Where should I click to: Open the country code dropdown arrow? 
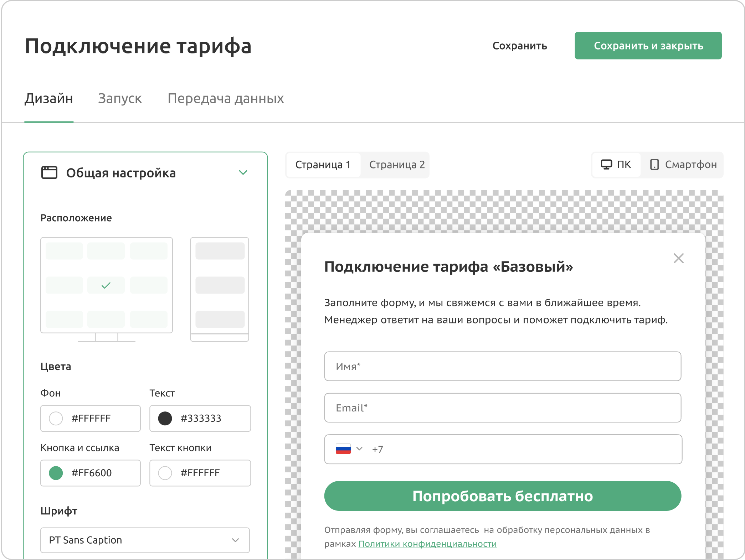point(359,449)
